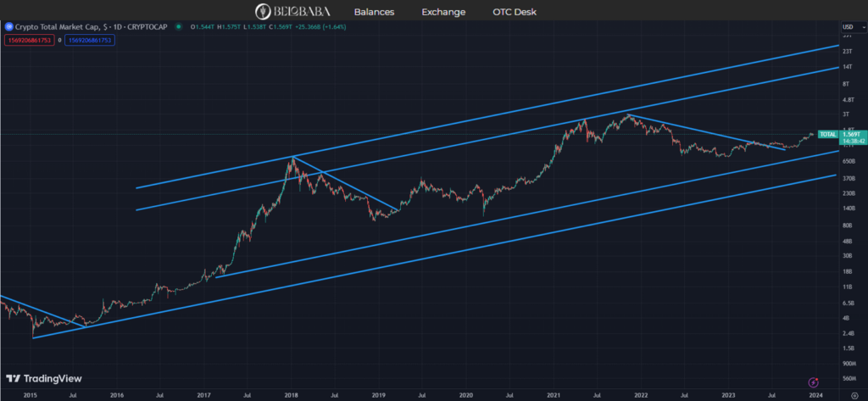Click the Crypto Total Market Cap symbol icon
The height and width of the screenshot is (401, 868).
pyautogui.click(x=9, y=27)
